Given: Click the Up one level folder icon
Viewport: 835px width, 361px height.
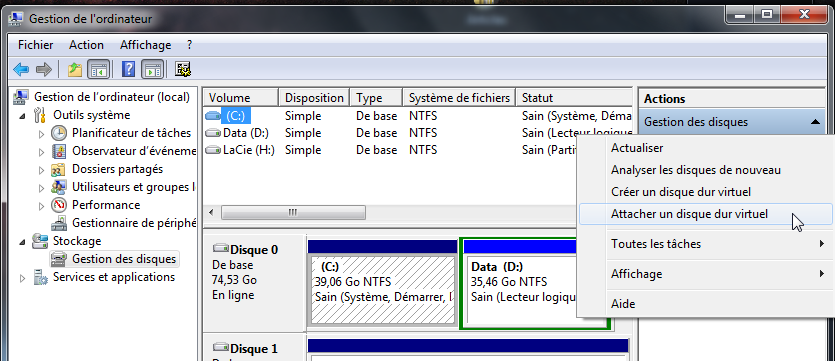Looking at the screenshot, I should [75, 69].
